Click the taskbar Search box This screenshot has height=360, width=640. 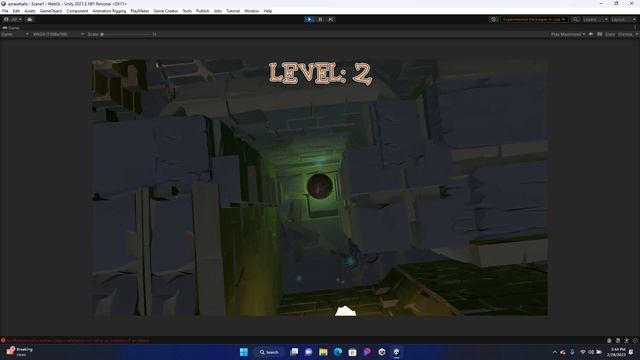point(269,352)
